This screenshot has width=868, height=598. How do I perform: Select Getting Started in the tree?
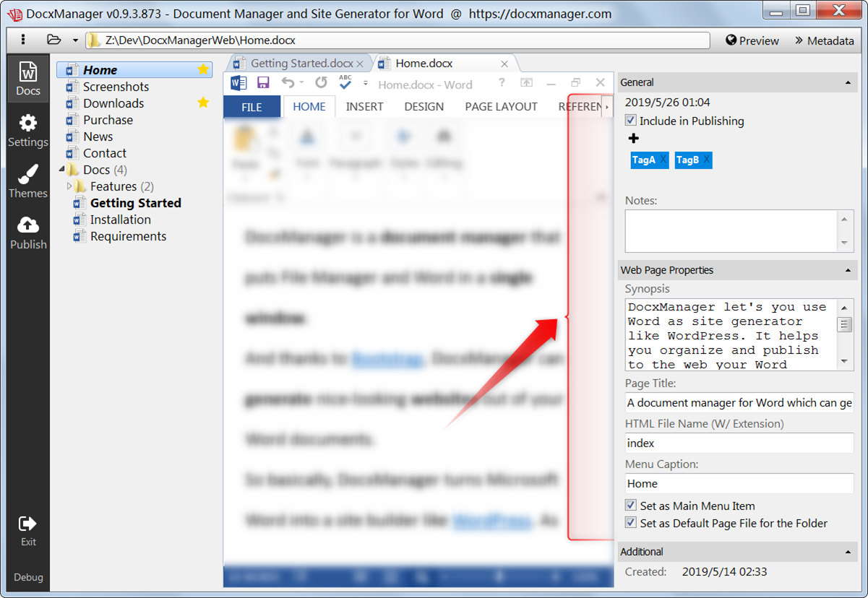(135, 203)
